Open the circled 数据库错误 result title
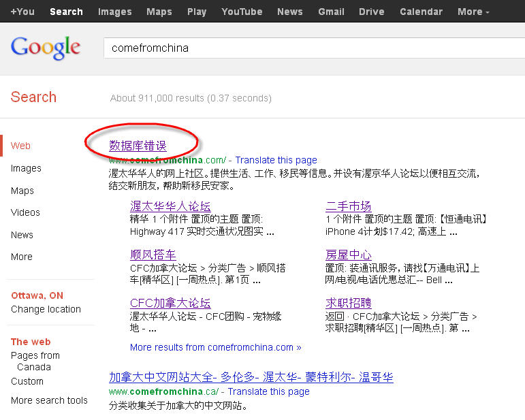525x420 pixels. click(138, 146)
